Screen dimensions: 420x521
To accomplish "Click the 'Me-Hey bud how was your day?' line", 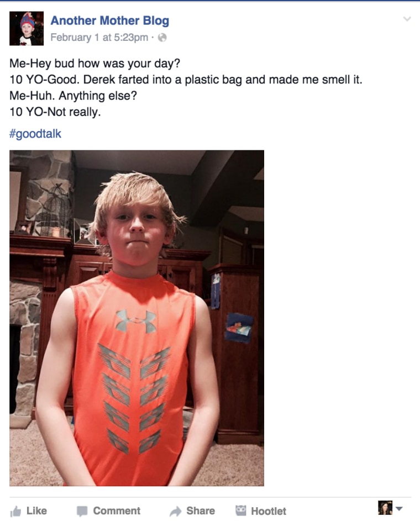I will [x=95, y=63].
